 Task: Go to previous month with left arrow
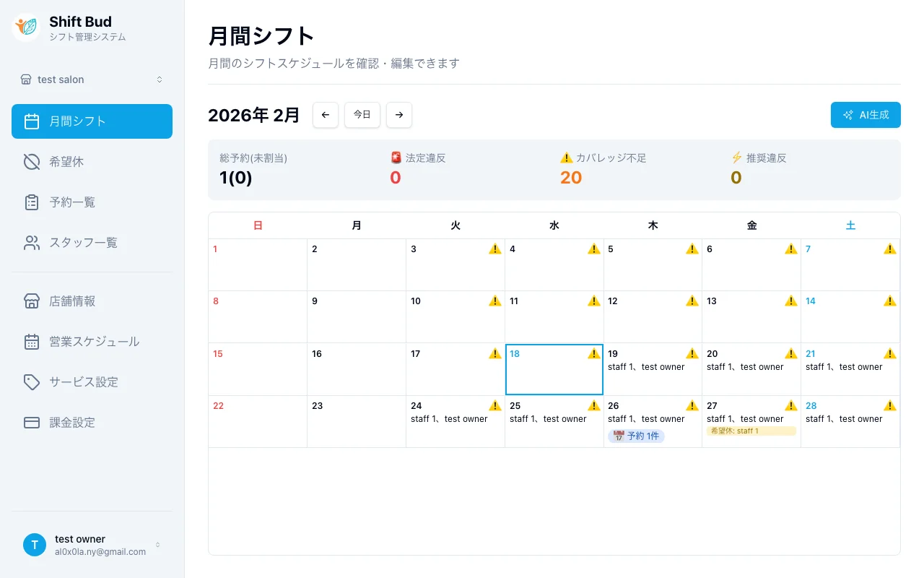pyautogui.click(x=326, y=115)
